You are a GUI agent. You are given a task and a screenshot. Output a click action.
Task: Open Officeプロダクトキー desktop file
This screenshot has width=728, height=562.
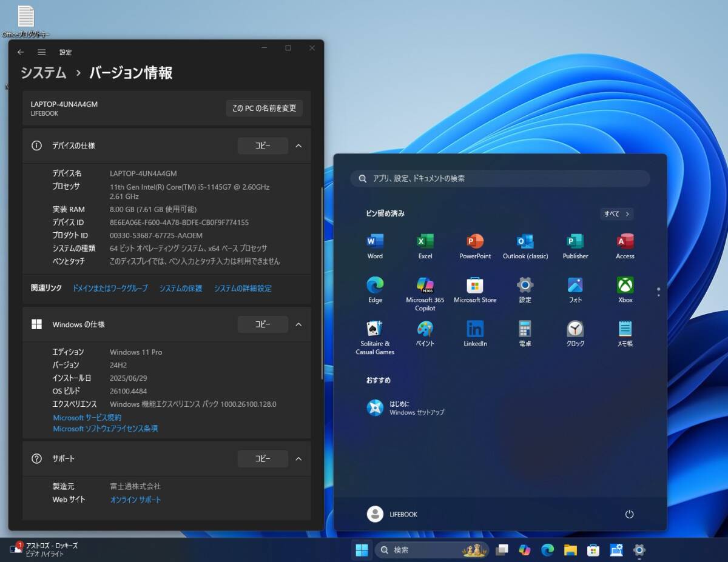pyautogui.click(x=26, y=22)
